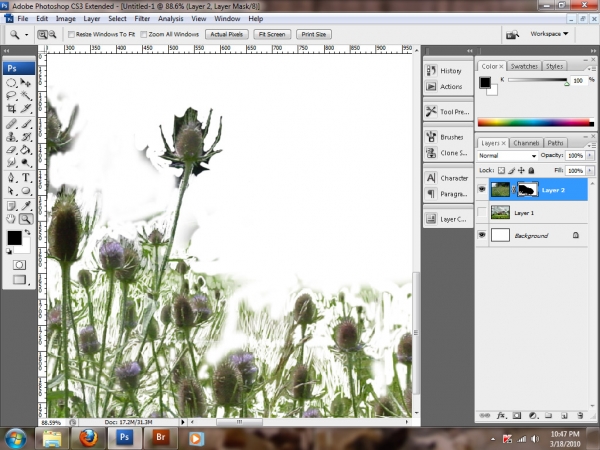Switch to the Paths tab
This screenshot has width=600, height=450.
(555, 143)
